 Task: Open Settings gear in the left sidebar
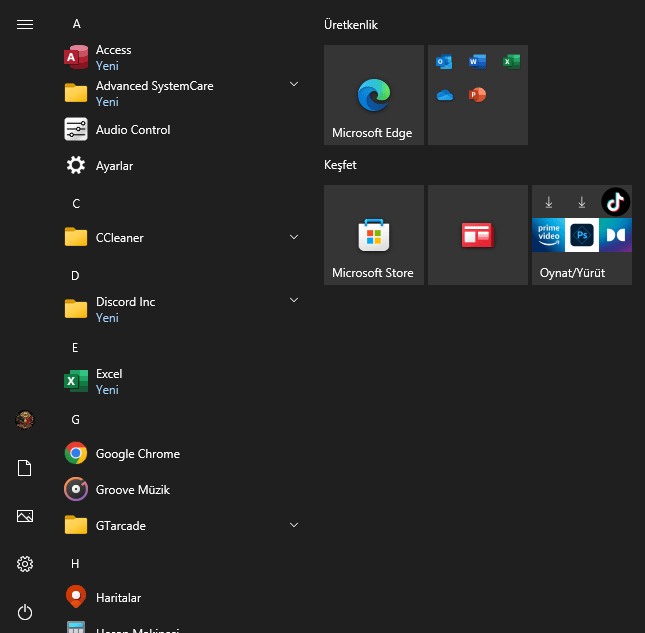(25, 564)
